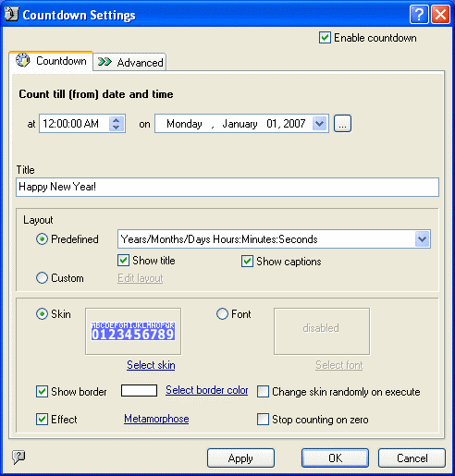Uncheck the Show captions checkbox
The image size is (455, 476).
coord(247,262)
